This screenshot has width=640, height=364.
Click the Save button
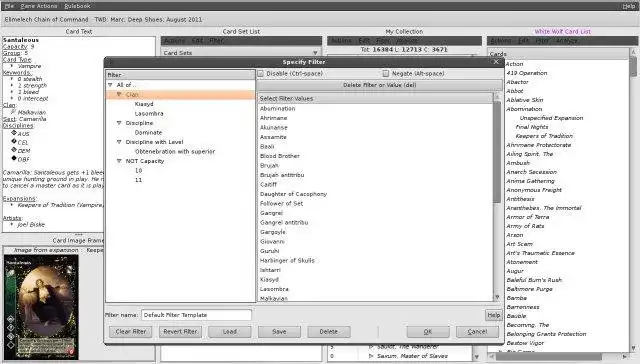[279, 332]
